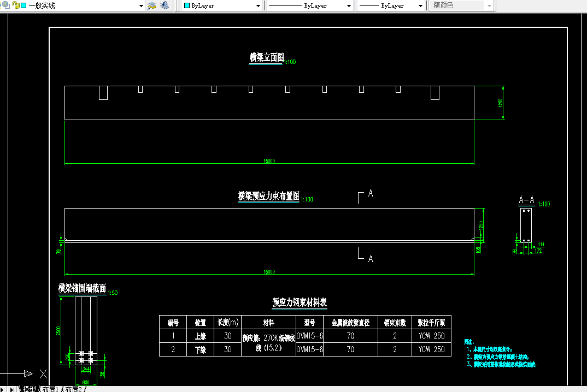587x392 pixels.
Task: Open the ByLayer lineweight dropdown
Action: pos(420,6)
